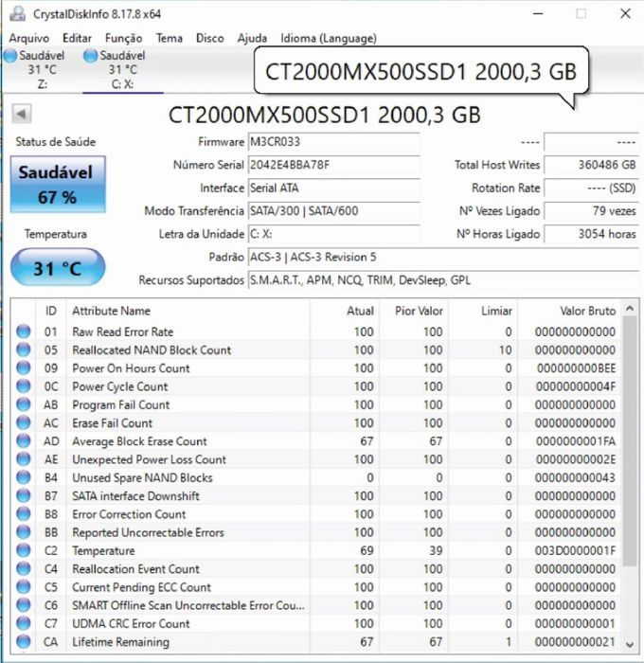Click the Interface field Serial ATA
644x663 pixels.
pos(333,188)
